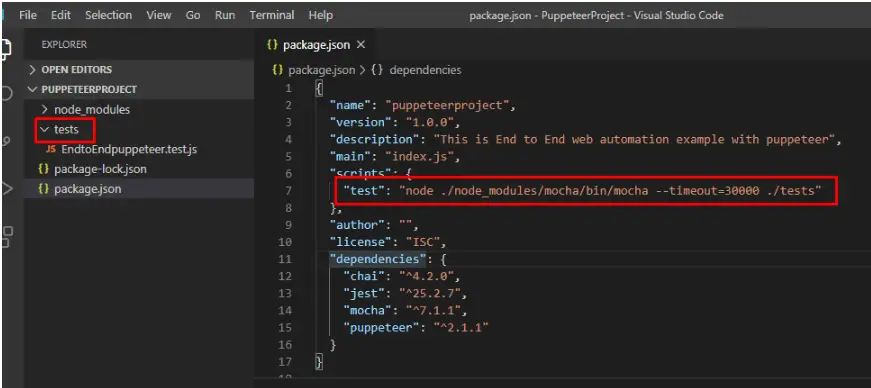Click the "license" key

pos(360,242)
